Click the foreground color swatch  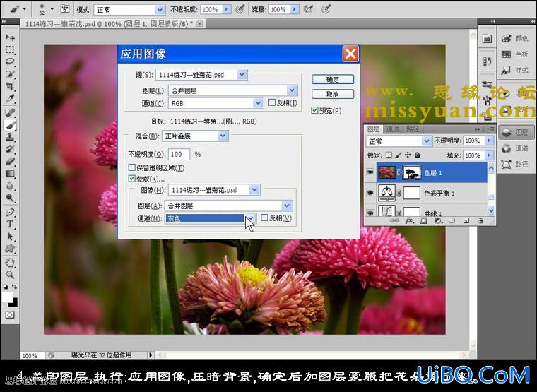click(x=7, y=297)
